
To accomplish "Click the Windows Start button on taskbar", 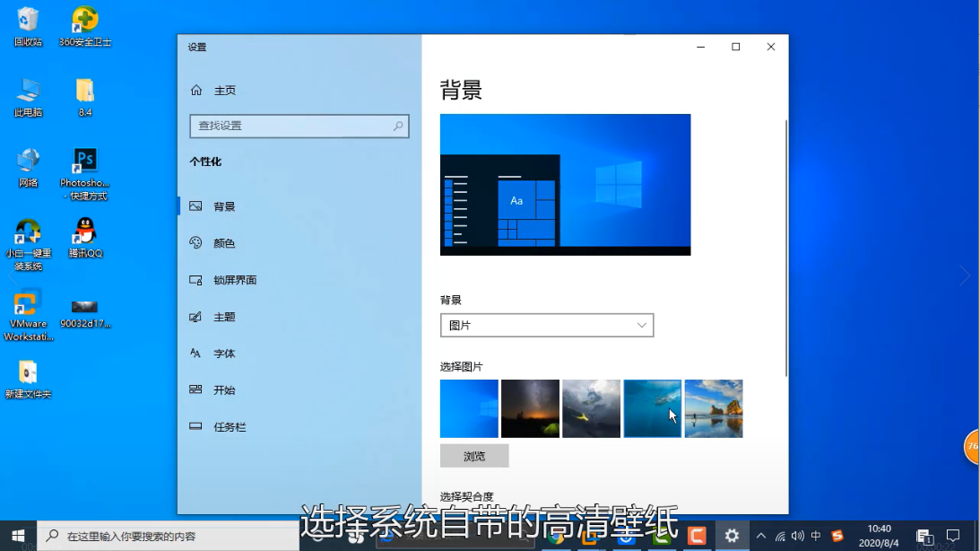I will (18, 536).
